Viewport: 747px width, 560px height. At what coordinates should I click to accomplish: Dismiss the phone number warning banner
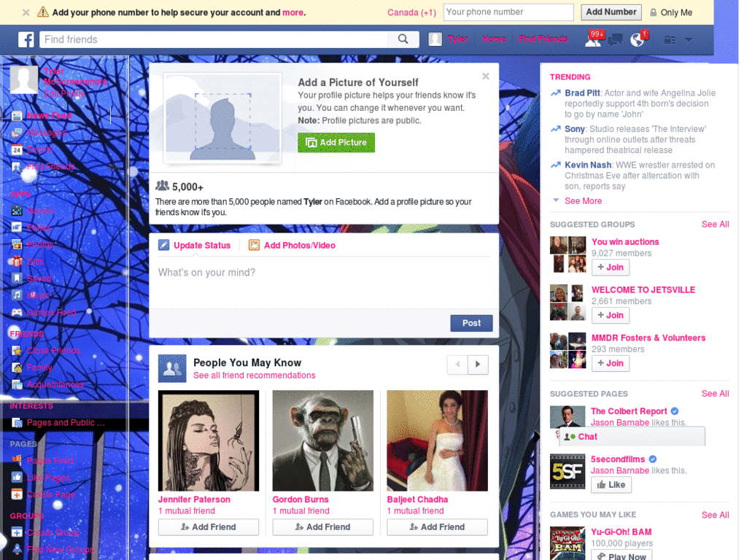[x=26, y=12]
